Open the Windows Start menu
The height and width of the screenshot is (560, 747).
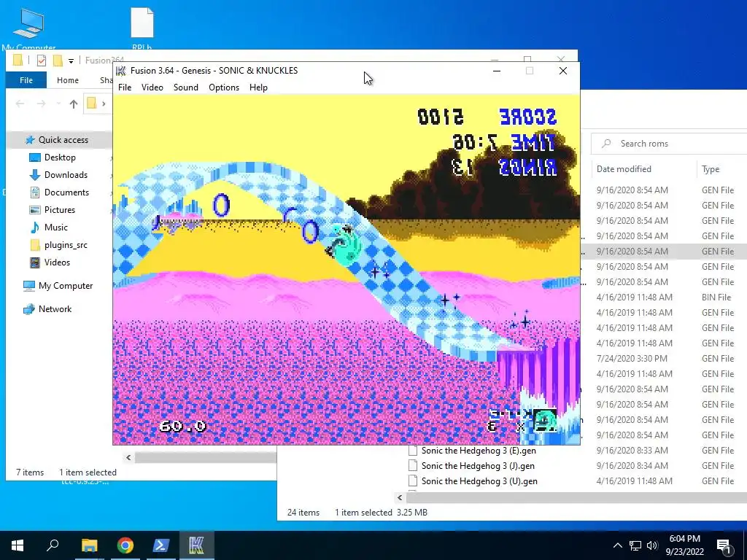click(x=18, y=545)
